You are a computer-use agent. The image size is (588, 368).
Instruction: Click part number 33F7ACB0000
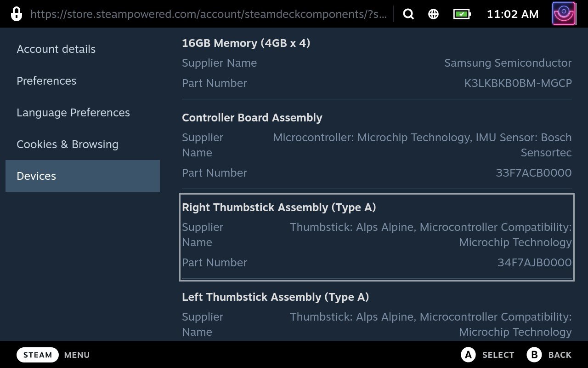click(x=534, y=173)
